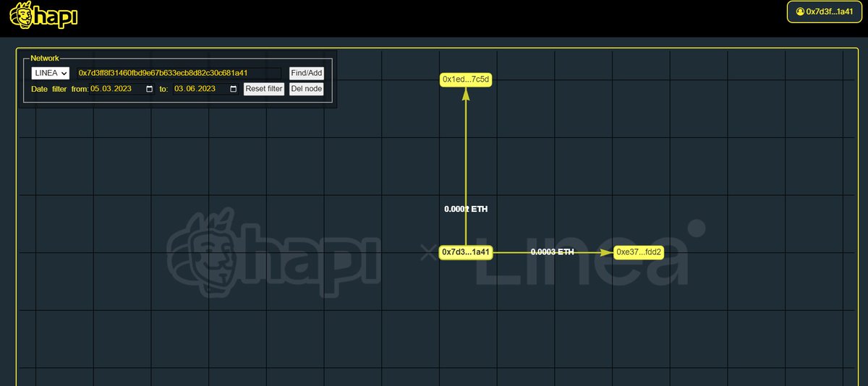Click the Reset filter button
868x386 pixels.
click(x=263, y=89)
